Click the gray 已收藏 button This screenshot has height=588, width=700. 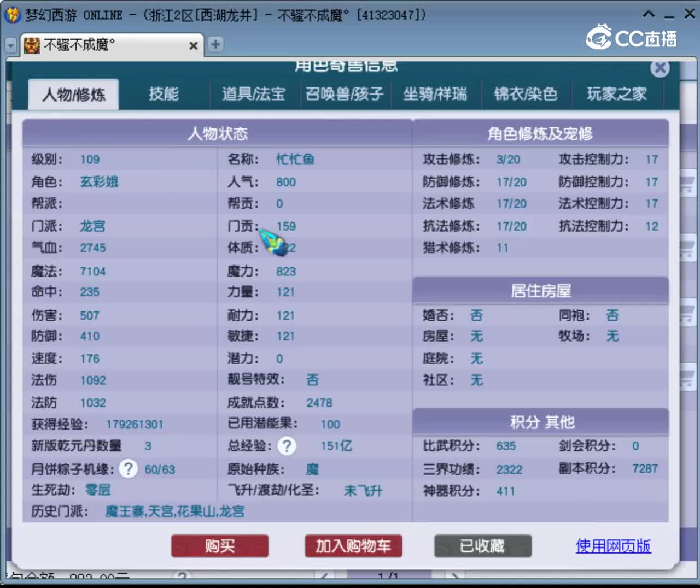coord(482,546)
